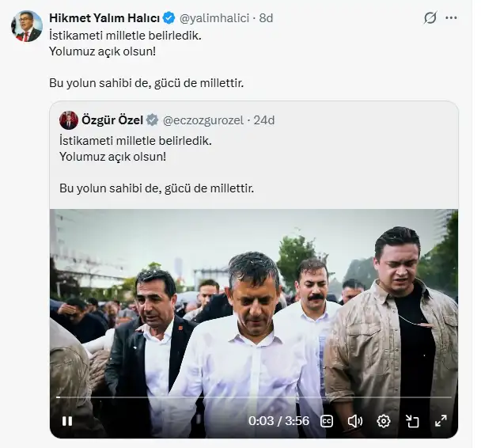
Task: Open the three-dot more options menu
Action: click(x=451, y=18)
